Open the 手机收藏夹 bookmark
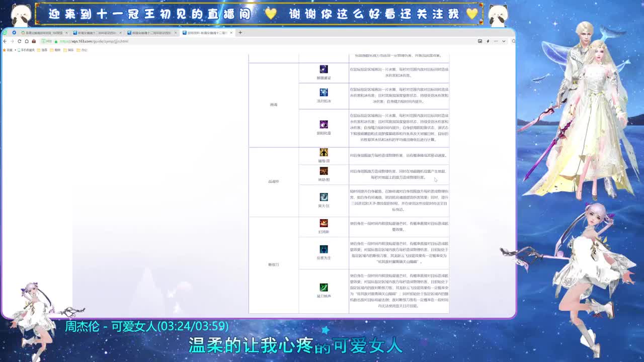Image resolution: width=644 pixels, height=362 pixels. pos(27,50)
